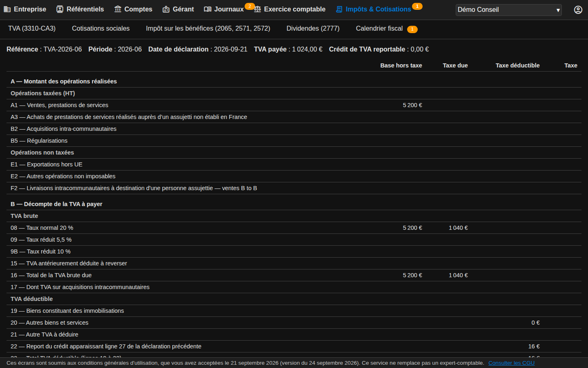Open the Exercice comptable menu

point(290,9)
